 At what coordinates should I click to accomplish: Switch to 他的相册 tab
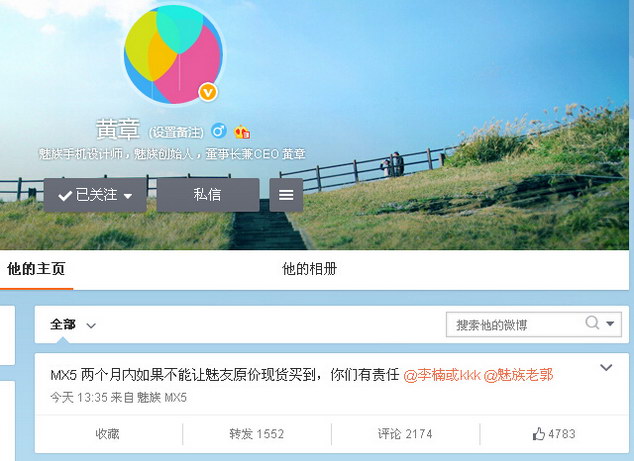point(310,269)
